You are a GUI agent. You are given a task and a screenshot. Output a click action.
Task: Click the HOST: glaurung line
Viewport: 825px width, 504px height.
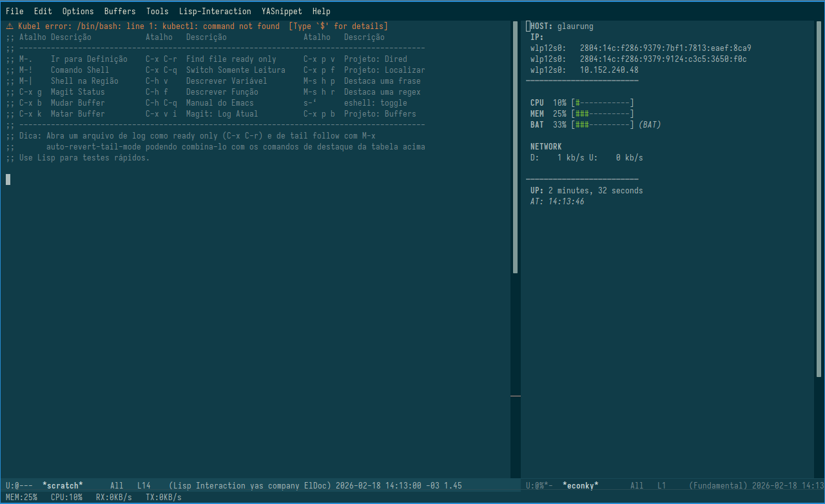coord(562,26)
